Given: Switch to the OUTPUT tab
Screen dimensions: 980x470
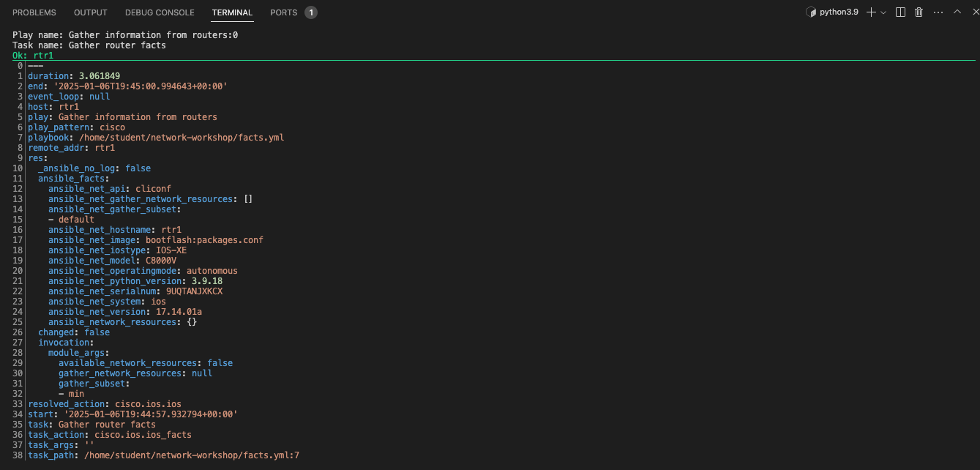Looking at the screenshot, I should 90,12.
